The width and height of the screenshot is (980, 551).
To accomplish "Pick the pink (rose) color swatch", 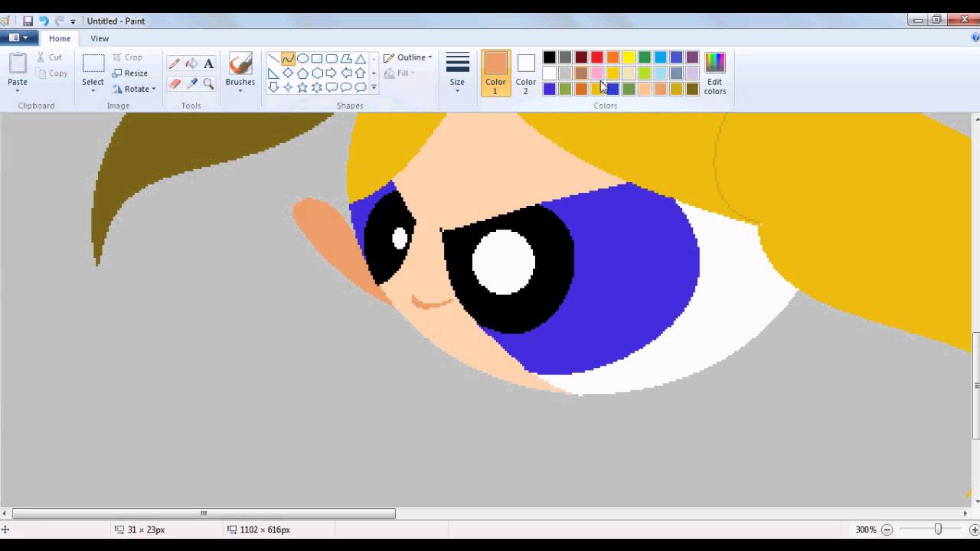I will pos(597,73).
